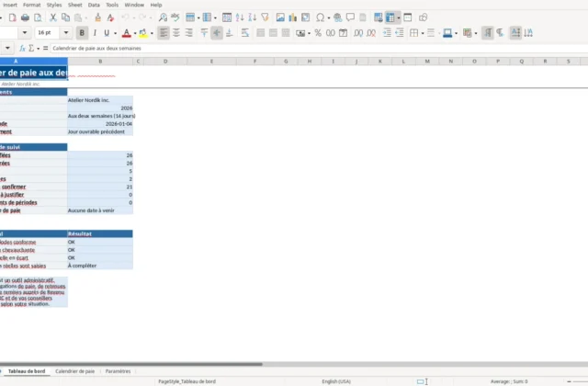The image size is (588, 386).
Task: Cut the selection with the scissors icon
Action: click(53, 17)
